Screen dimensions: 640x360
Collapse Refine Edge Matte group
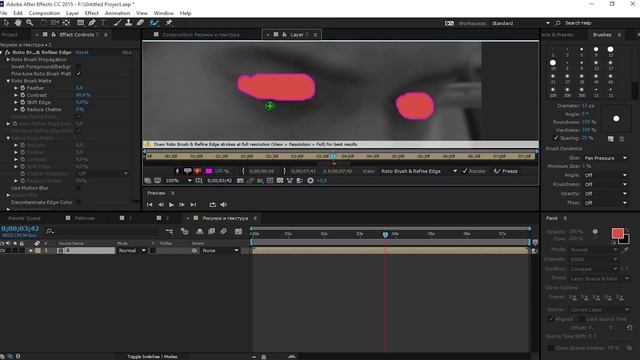(8, 138)
